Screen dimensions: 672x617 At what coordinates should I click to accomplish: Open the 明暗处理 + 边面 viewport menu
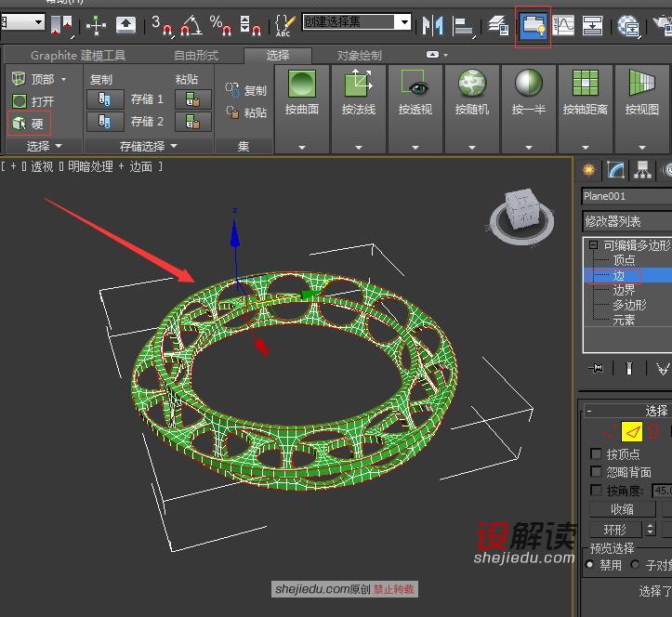(x=110, y=166)
